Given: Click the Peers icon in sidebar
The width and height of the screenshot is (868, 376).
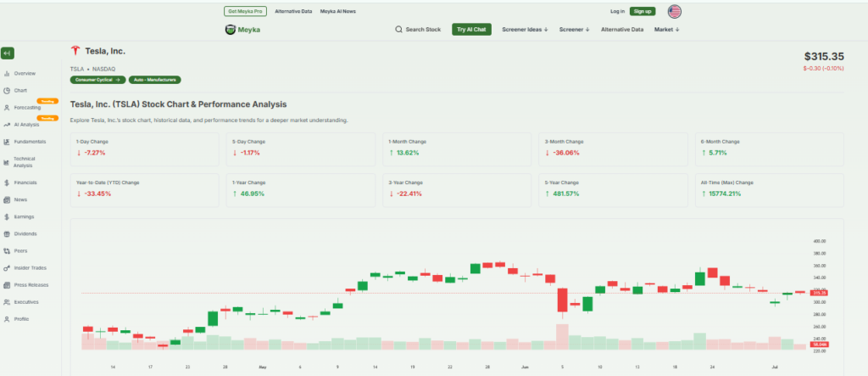Looking at the screenshot, I should click(7, 250).
